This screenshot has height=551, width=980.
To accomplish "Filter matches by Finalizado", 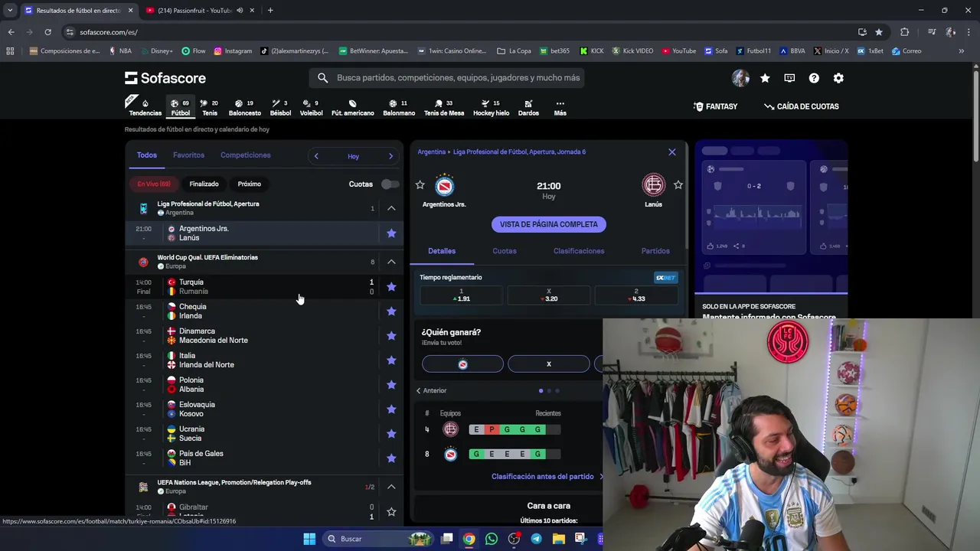I will [204, 184].
